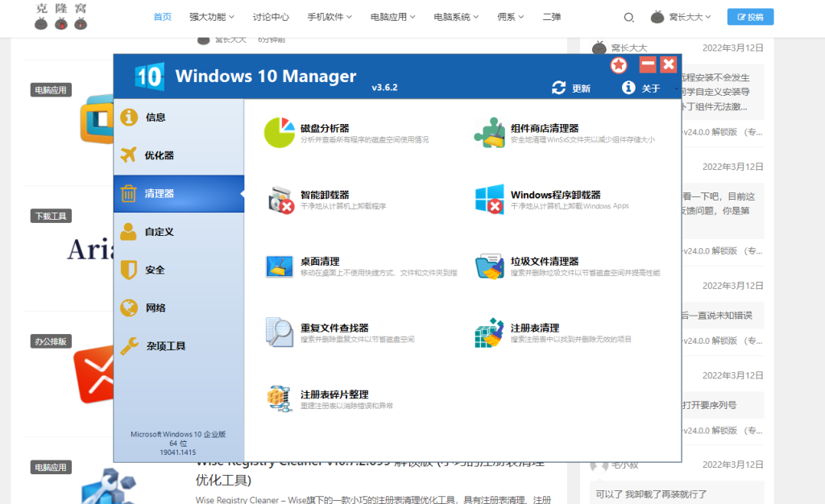The image size is (825, 504).
Task: Click the v3.6.2 version label
Action: click(384, 87)
